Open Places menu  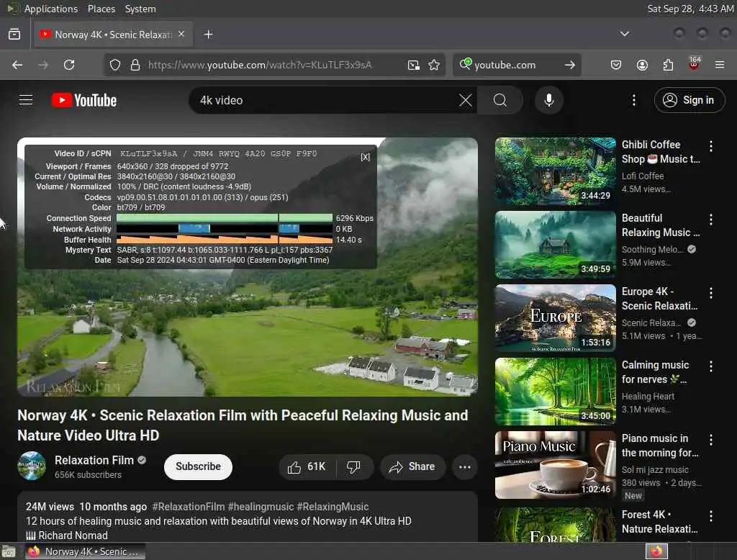pos(101,9)
